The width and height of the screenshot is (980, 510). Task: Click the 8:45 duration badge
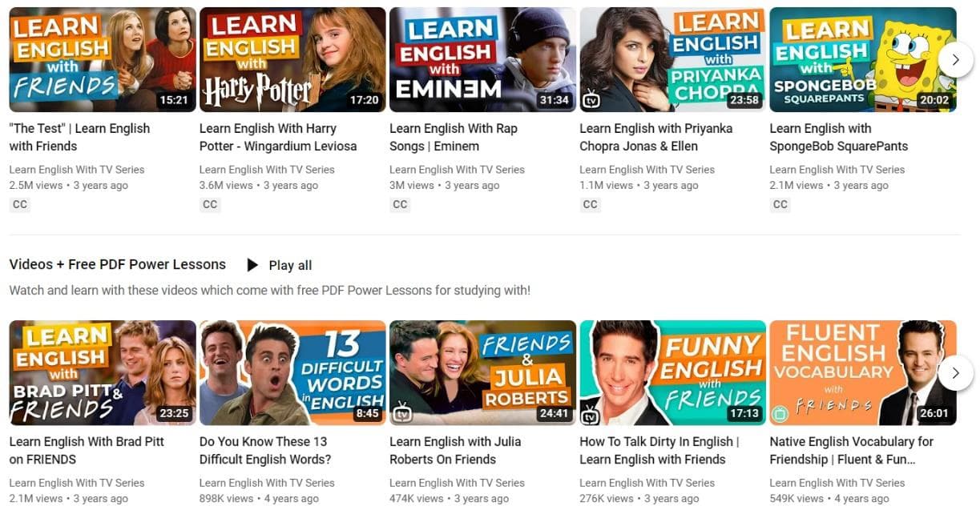[367, 413]
